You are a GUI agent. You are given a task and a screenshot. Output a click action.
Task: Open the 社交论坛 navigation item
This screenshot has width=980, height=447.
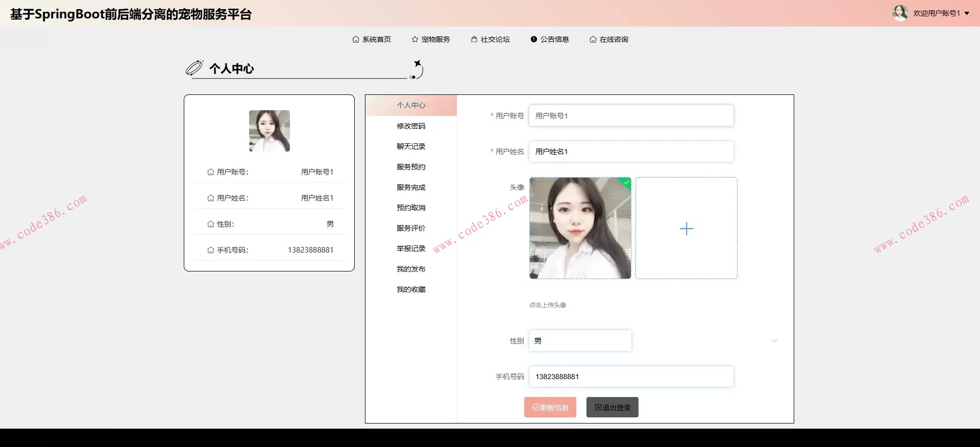click(490, 39)
